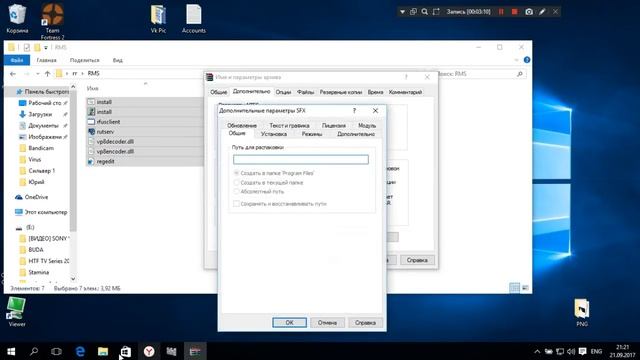This screenshot has height=360, width=640.
Task: Open the Установка tab in SFX dialog
Action: coord(274,134)
